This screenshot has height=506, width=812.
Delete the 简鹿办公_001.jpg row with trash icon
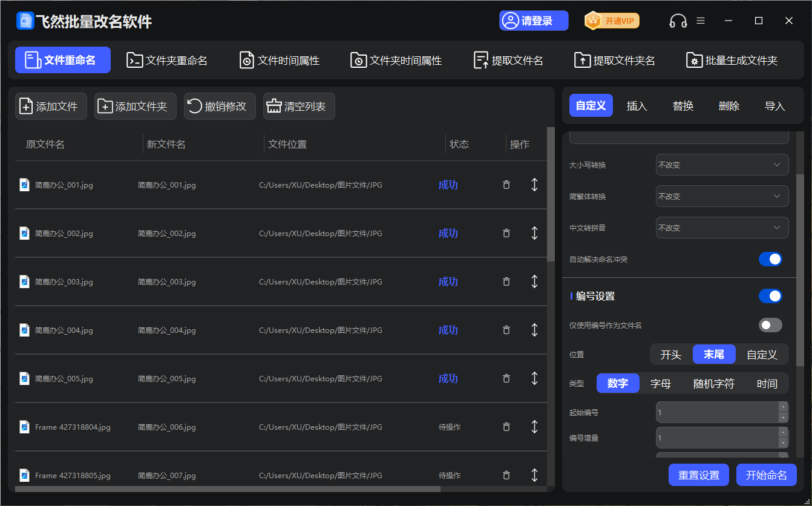pos(506,185)
